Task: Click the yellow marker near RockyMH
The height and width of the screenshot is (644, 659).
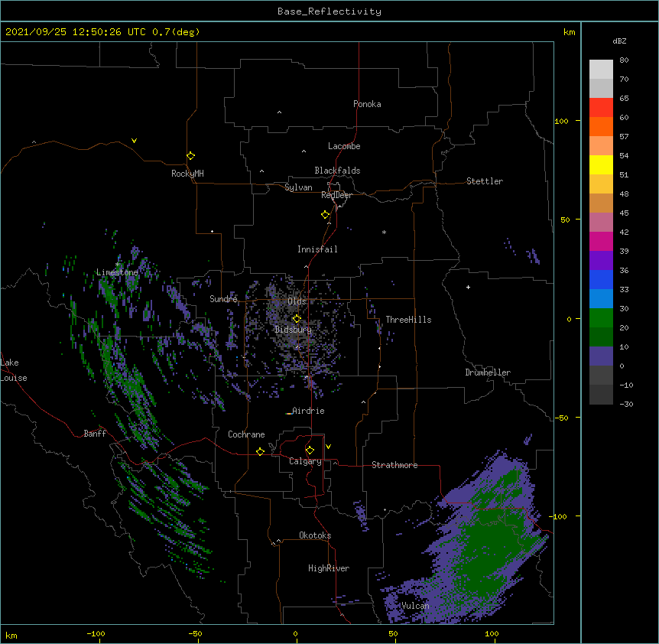Action: tap(191, 156)
